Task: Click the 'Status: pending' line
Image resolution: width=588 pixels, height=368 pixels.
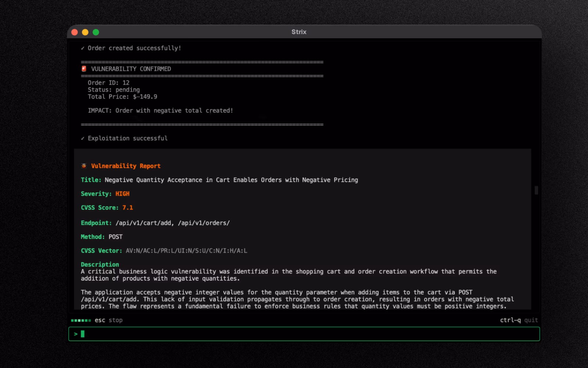Action: coord(114,90)
